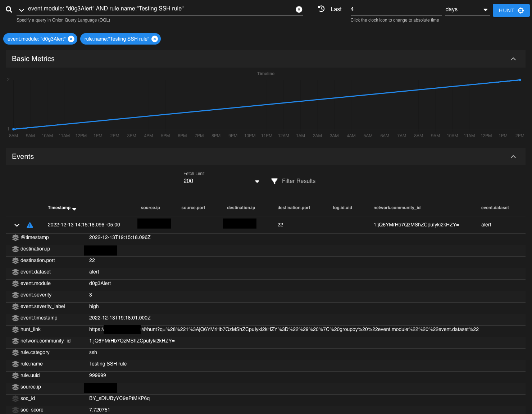This screenshot has width=532, height=414.
Task: Click the soc_score value 7.720751
Action: (100, 410)
